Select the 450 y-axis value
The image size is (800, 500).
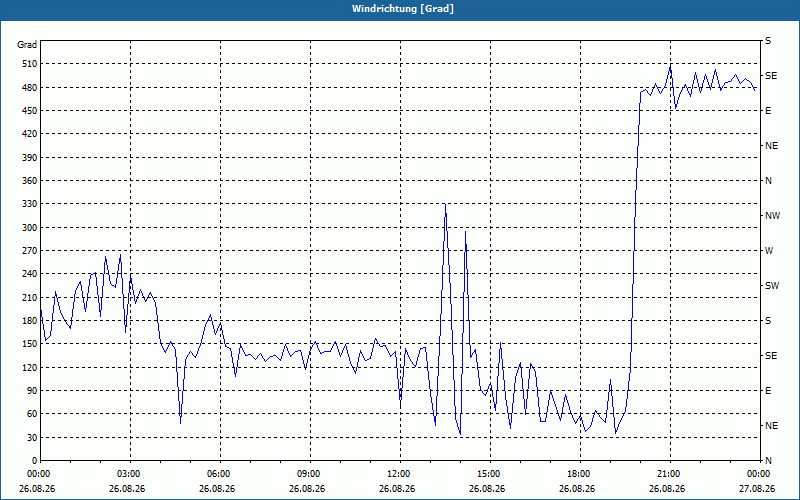pyautogui.click(x=30, y=111)
